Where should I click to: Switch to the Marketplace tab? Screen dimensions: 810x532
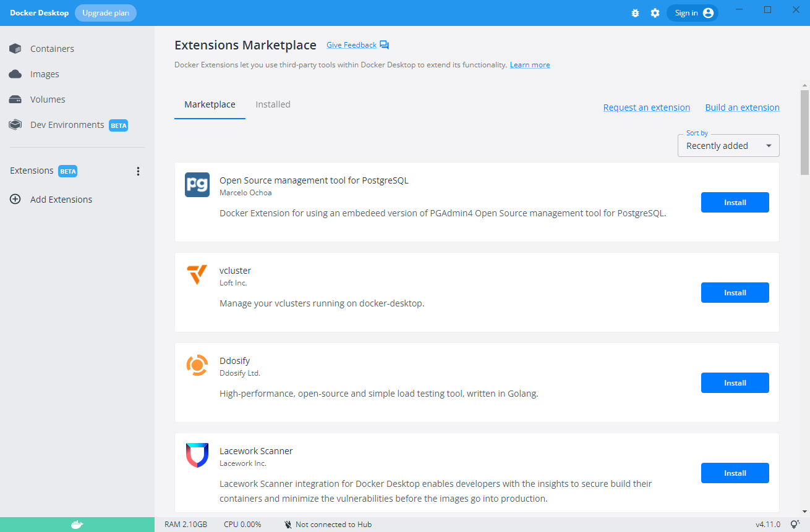coord(210,105)
